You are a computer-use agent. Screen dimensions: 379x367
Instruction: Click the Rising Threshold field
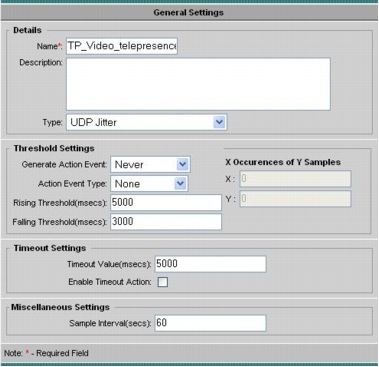(166, 202)
